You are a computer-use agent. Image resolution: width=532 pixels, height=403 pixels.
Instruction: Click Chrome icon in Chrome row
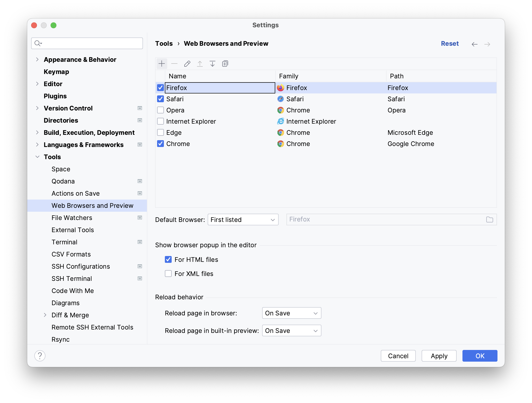[281, 144]
